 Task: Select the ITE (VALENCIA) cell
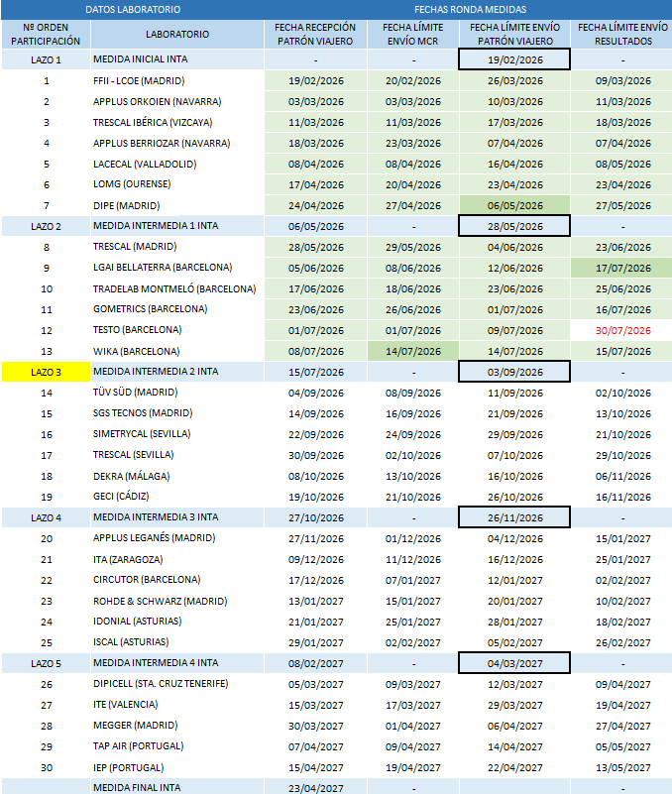(177, 705)
